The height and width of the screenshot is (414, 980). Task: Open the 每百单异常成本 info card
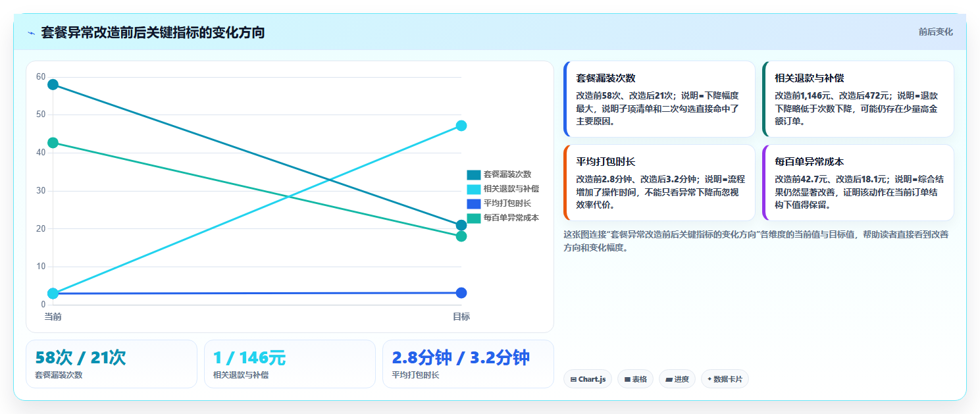click(x=858, y=182)
